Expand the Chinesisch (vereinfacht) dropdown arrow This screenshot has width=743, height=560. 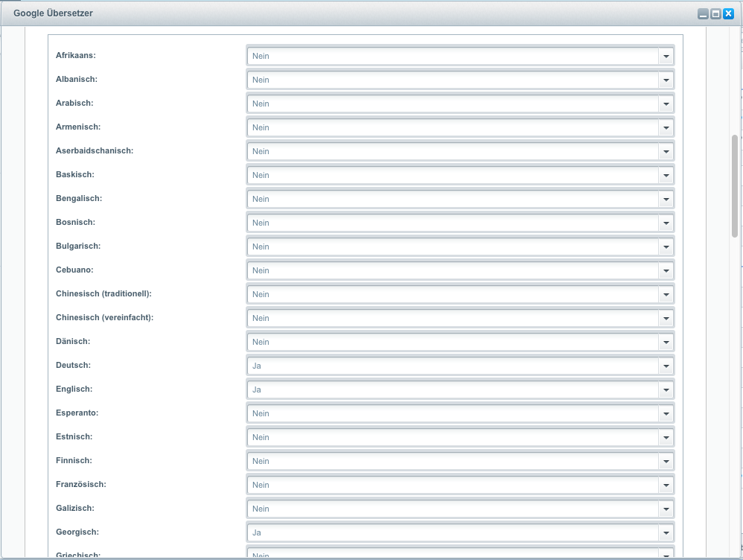(x=666, y=318)
